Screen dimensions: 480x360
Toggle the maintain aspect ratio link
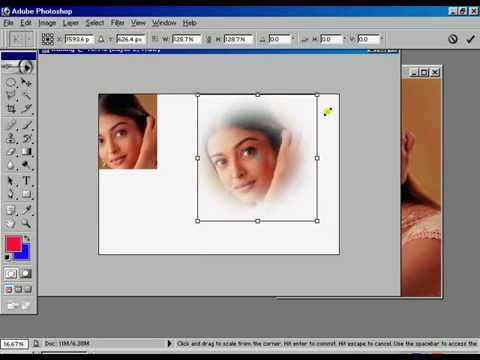(x=209, y=39)
